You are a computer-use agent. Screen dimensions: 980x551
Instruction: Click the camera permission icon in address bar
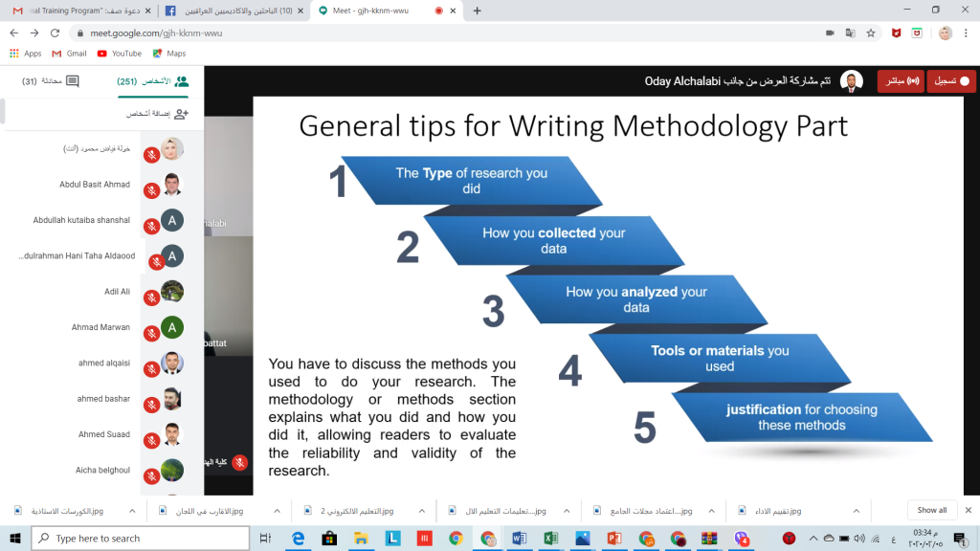[830, 33]
